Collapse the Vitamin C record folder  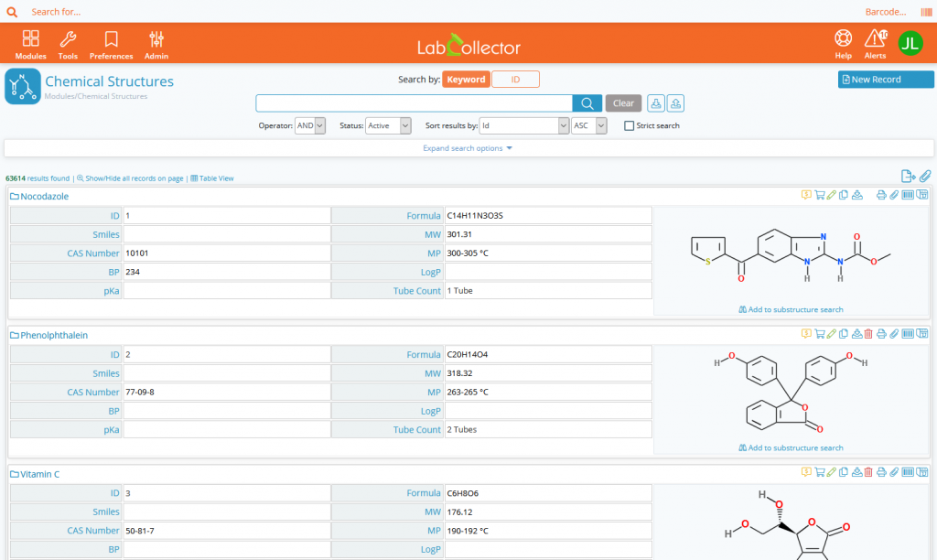15,474
